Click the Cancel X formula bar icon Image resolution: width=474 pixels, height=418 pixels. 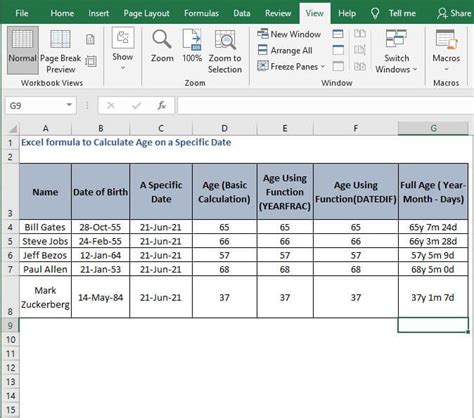(111, 106)
